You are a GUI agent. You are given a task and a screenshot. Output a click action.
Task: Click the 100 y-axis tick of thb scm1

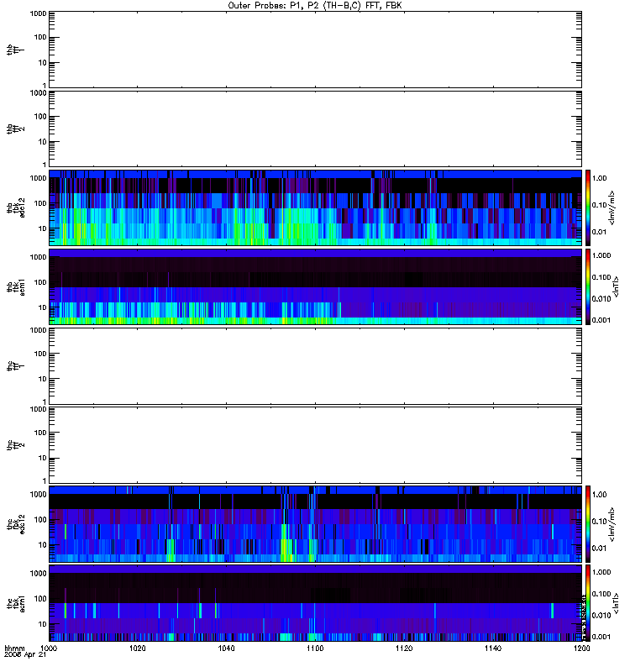coord(40,282)
